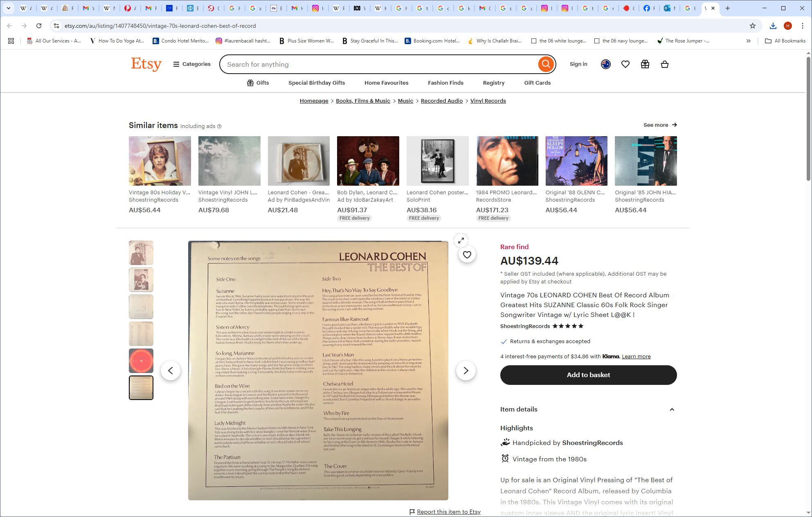The image size is (812, 517).
Task: Open Vintage Vinyl JOHN L... item title
Action: click(227, 193)
